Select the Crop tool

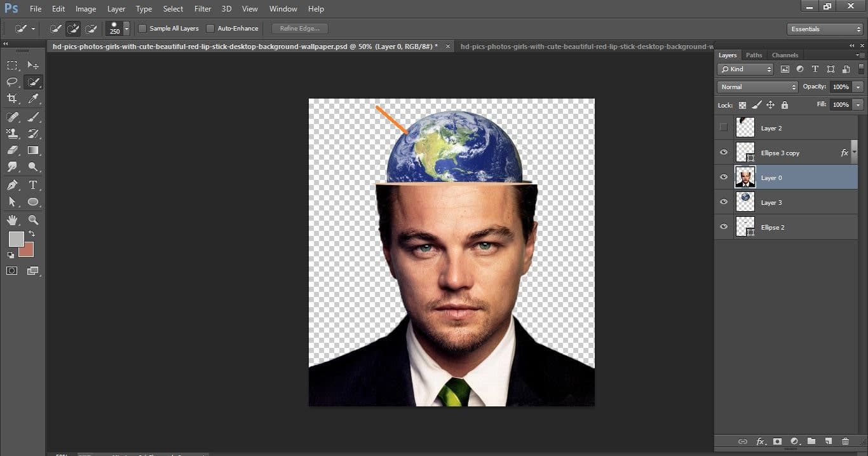13,97
